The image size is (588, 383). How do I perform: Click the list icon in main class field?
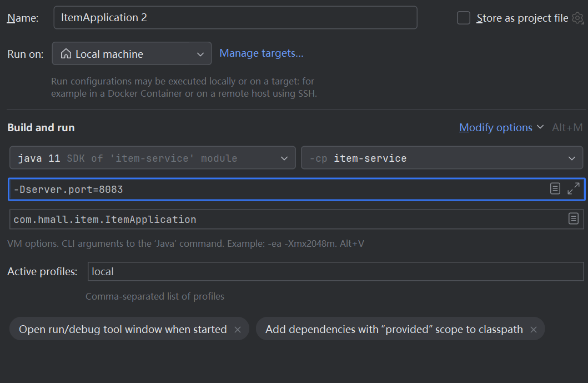(x=574, y=219)
